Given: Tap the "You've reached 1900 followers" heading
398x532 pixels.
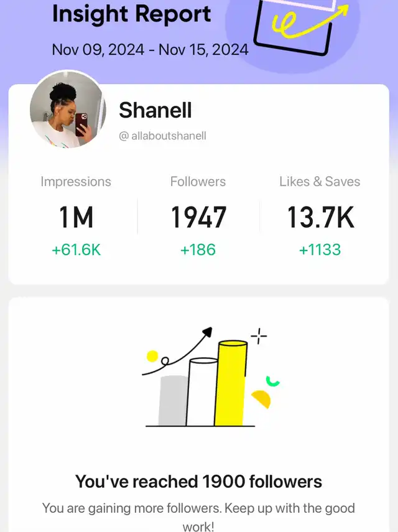Looking at the screenshot, I should point(199,481).
